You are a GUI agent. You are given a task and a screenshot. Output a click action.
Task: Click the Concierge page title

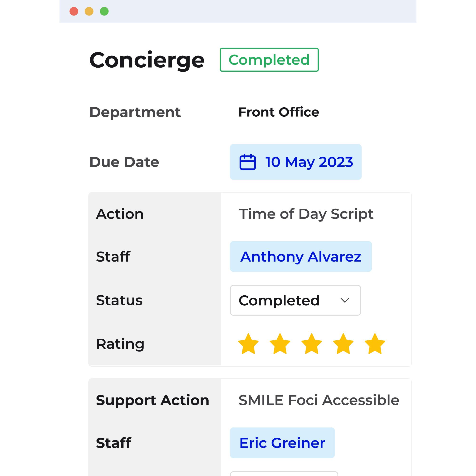147,60
